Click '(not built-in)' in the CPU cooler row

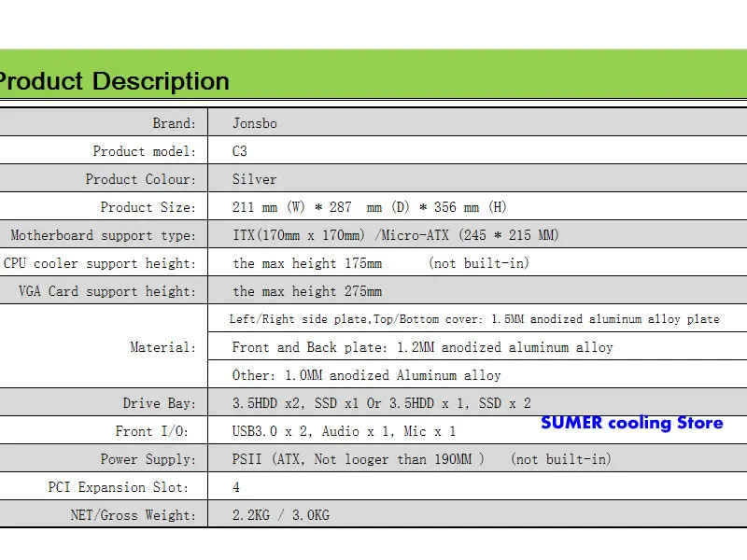(x=479, y=263)
